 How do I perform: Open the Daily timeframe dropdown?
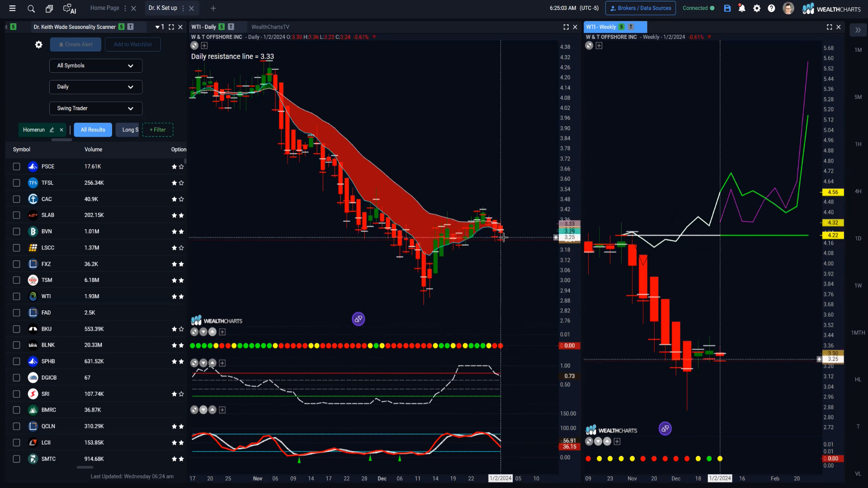tap(96, 87)
